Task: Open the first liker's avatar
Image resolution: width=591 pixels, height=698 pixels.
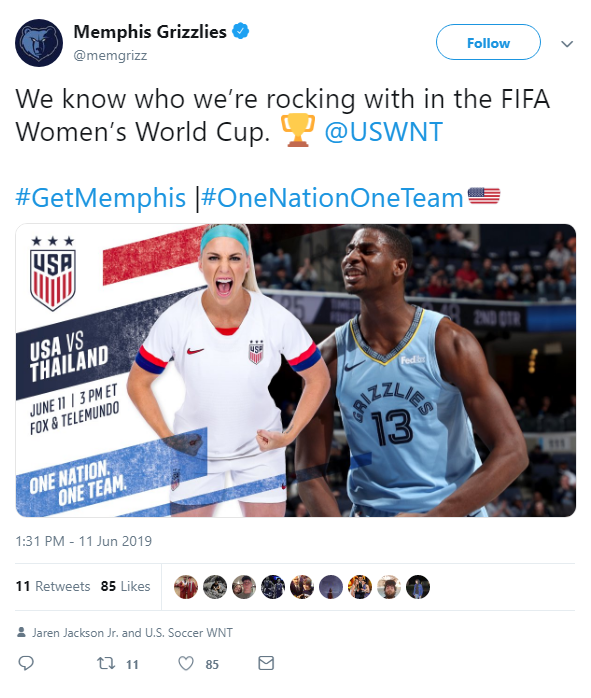Action: click(x=186, y=587)
